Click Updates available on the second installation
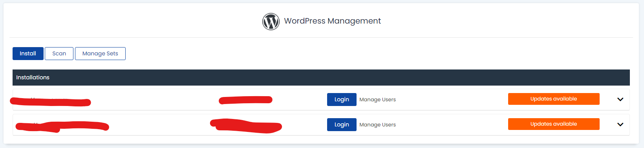644x148 pixels. click(554, 124)
